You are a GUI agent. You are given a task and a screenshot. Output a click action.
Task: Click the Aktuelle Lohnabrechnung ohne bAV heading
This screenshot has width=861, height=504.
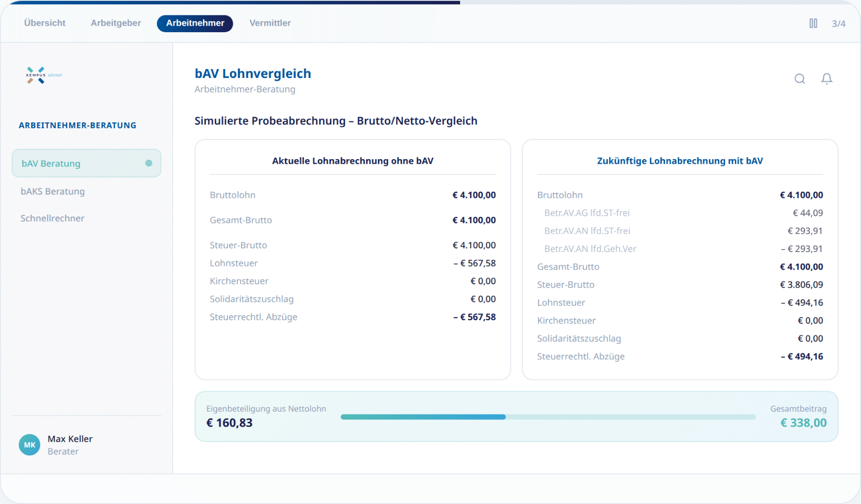pyautogui.click(x=352, y=161)
